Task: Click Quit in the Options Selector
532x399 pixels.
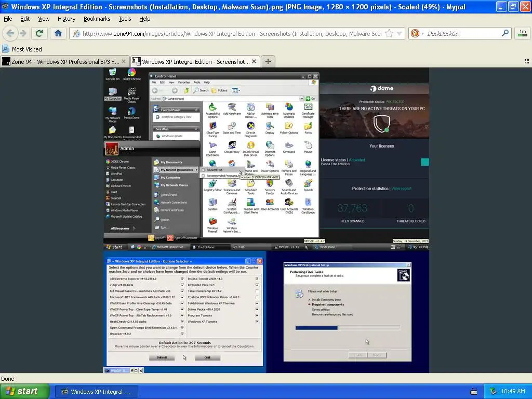Action: tap(207, 357)
